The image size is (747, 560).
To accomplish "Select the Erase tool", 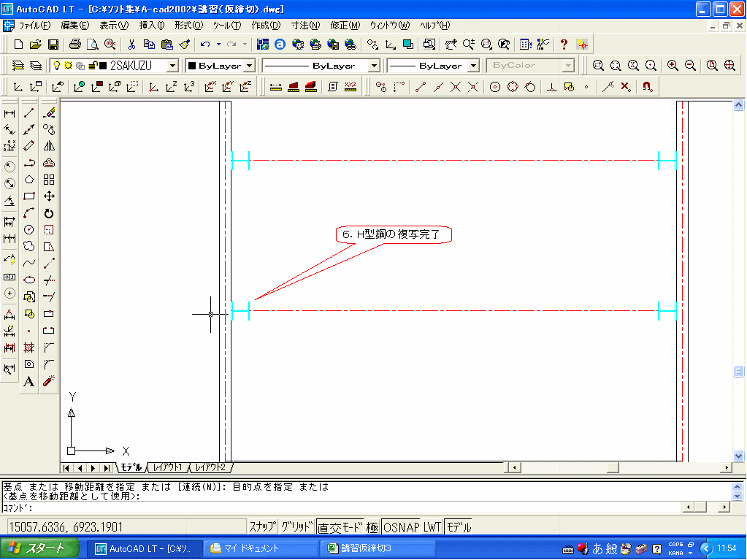I will coord(49,113).
